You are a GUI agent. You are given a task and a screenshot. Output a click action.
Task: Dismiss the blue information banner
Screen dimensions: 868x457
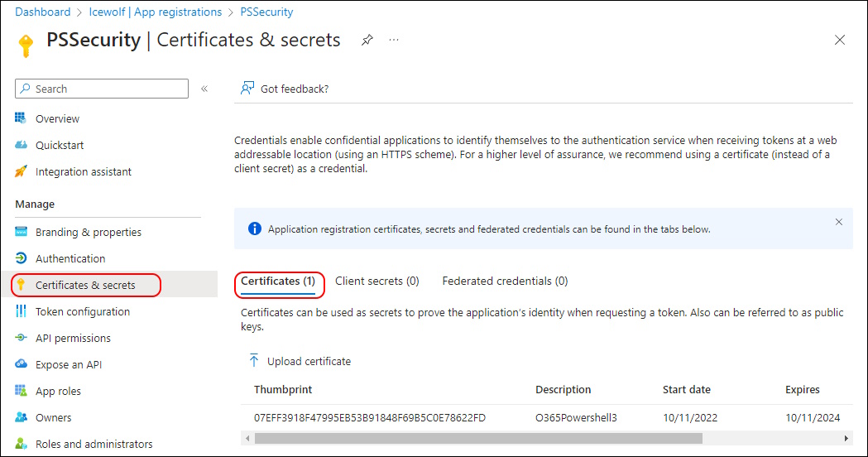pos(839,222)
